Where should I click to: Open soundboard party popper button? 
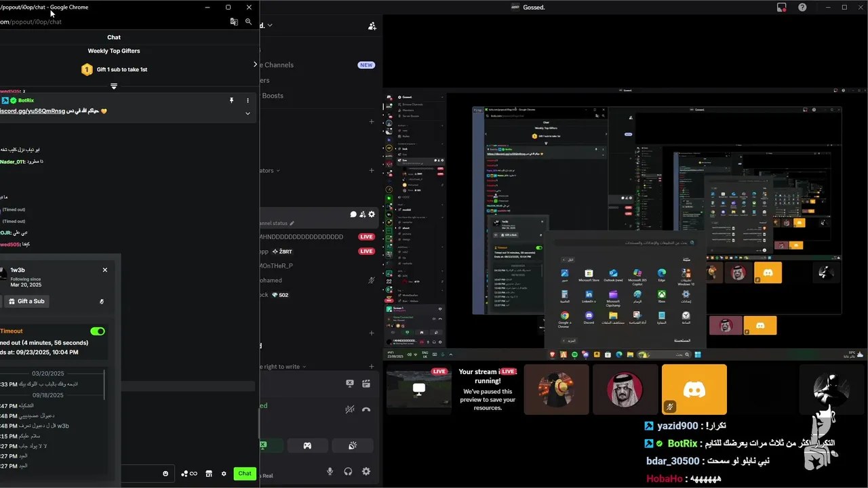coord(353,445)
